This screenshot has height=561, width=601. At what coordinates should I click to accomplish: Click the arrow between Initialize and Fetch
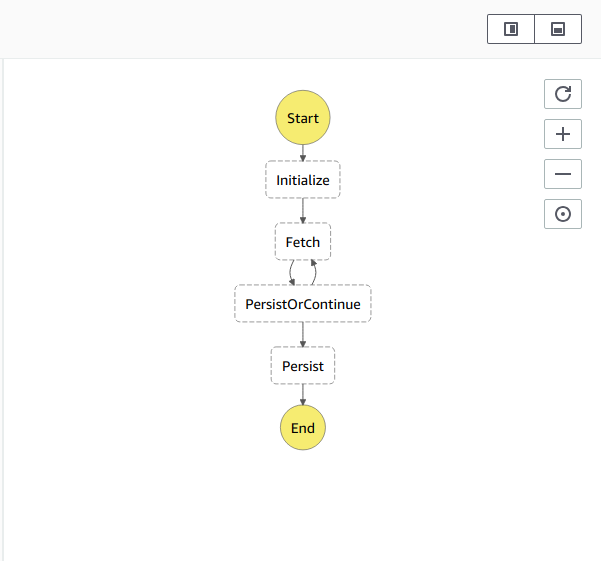point(303,210)
